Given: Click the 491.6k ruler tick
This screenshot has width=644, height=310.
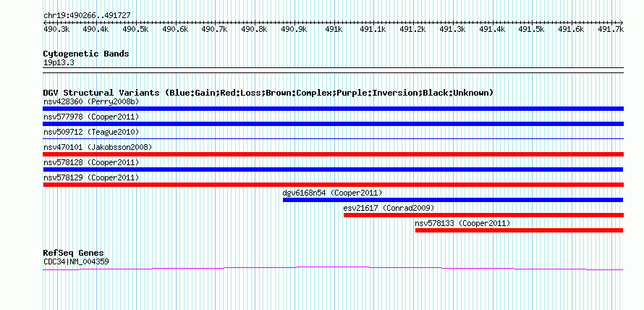Looking at the screenshot, I should click(572, 29).
